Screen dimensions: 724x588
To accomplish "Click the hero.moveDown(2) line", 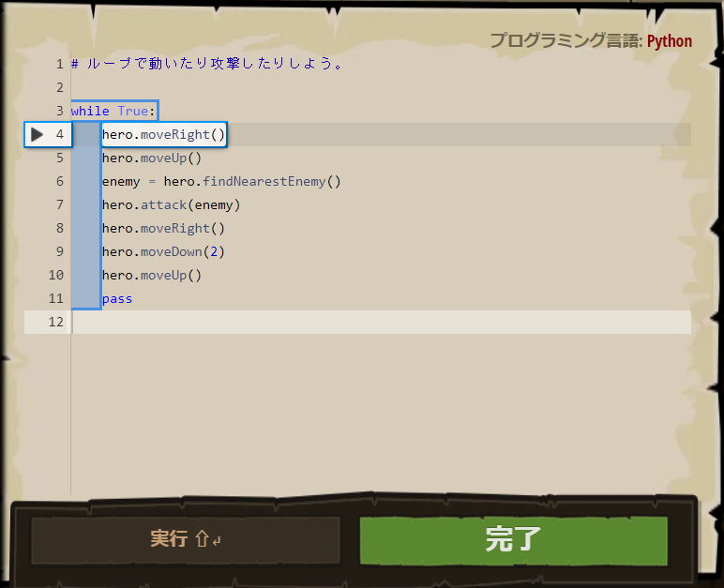I will tap(163, 251).
